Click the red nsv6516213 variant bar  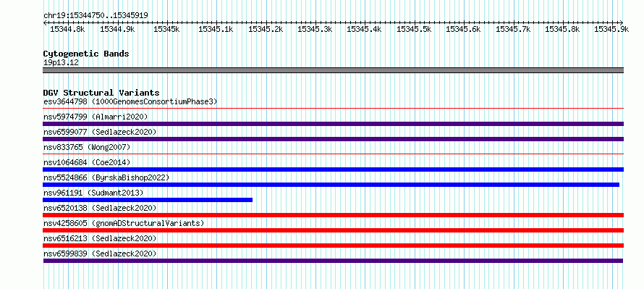(x=333, y=246)
